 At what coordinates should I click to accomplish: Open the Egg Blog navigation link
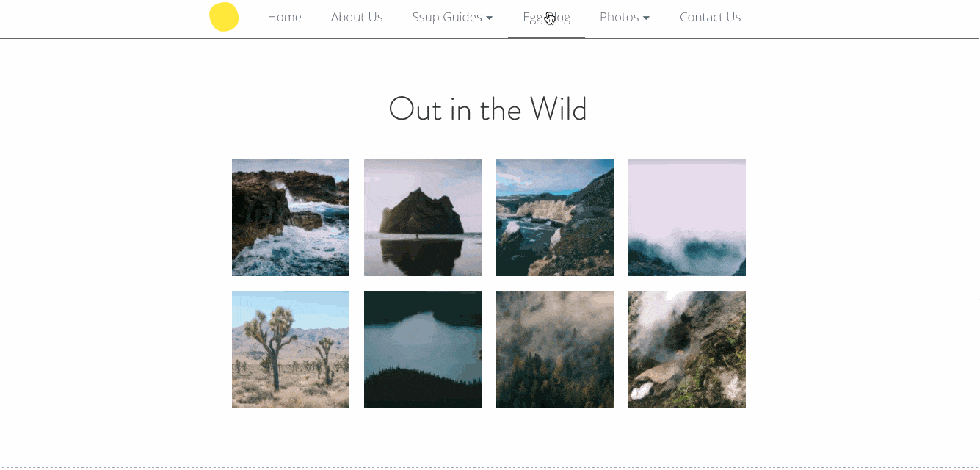pyautogui.click(x=546, y=17)
